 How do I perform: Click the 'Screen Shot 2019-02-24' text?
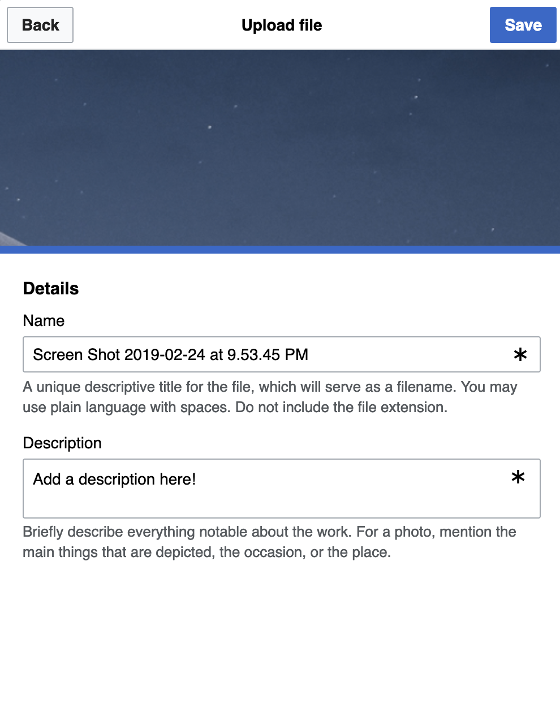point(119,354)
